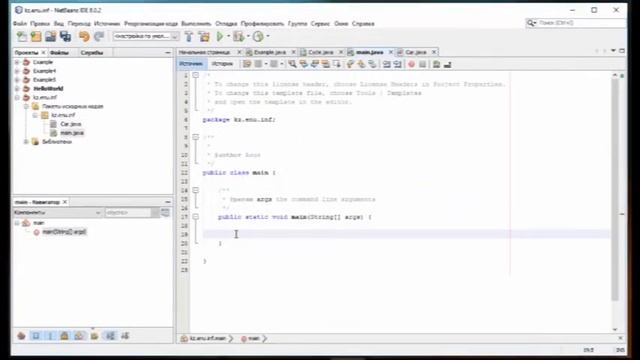This screenshot has height=360, width=640.
Task: Toggle Show Inherited Members in Navigator
Action: (x=21, y=336)
